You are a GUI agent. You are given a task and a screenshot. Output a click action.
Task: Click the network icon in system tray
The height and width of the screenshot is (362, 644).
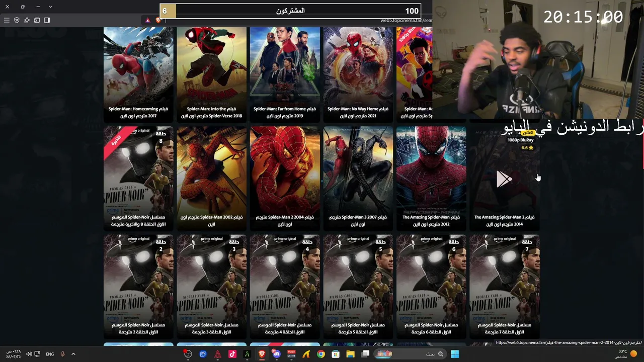click(x=37, y=354)
